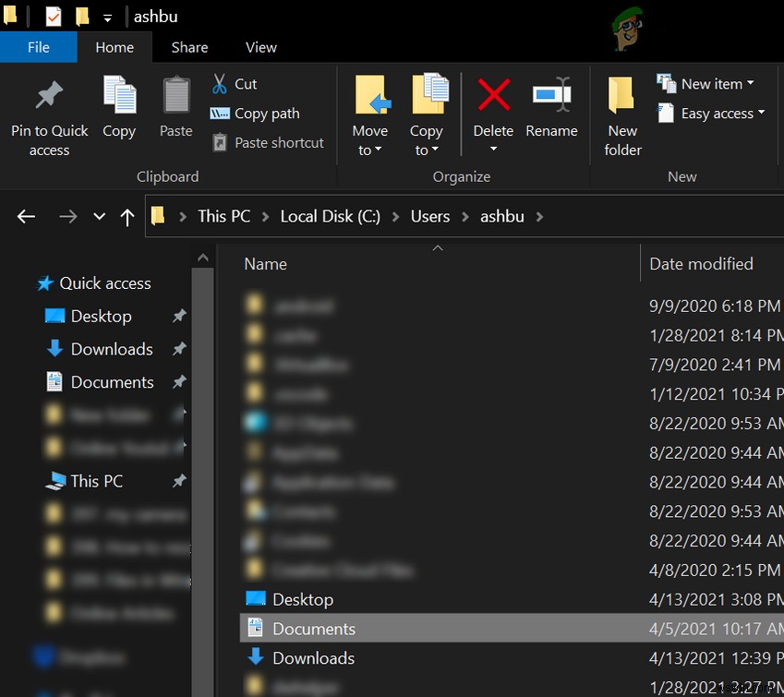This screenshot has width=784, height=697.
Task: Click the Paste shortcut icon
Action: click(x=221, y=142)
